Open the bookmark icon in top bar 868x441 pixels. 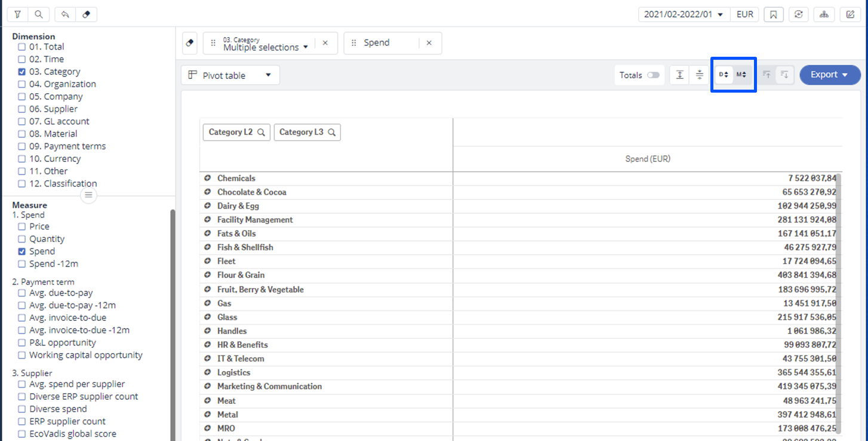773,14
